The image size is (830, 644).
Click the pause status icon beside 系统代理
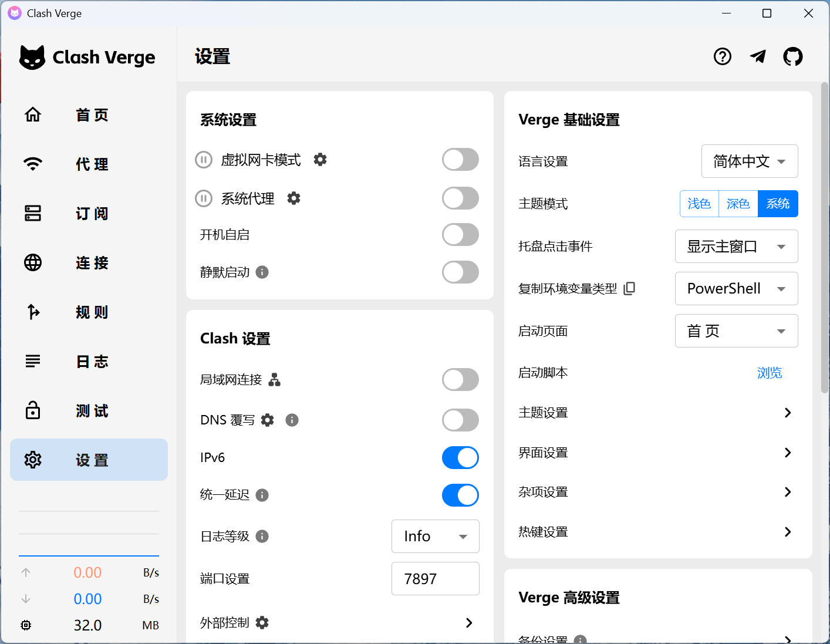coord(204,198)
